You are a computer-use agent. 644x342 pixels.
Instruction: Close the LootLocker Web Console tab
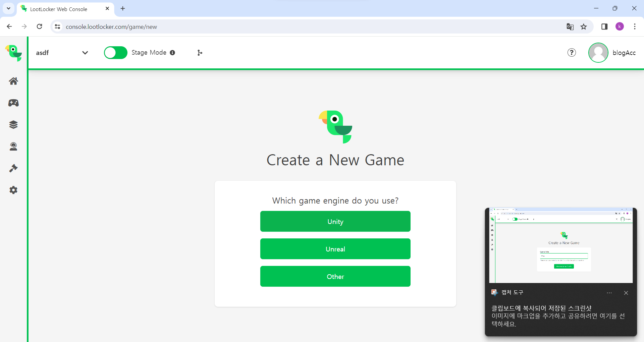click(x=107, y=8)
